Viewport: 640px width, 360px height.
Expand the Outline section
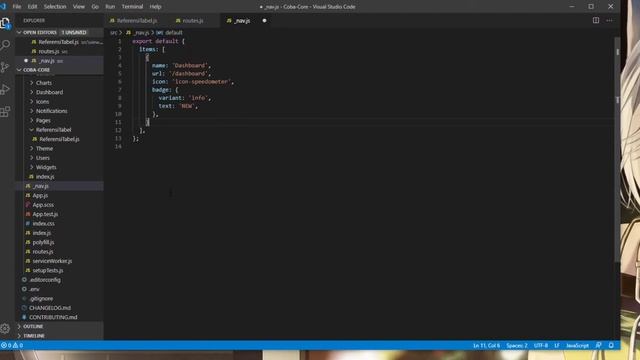click(60, 327)
